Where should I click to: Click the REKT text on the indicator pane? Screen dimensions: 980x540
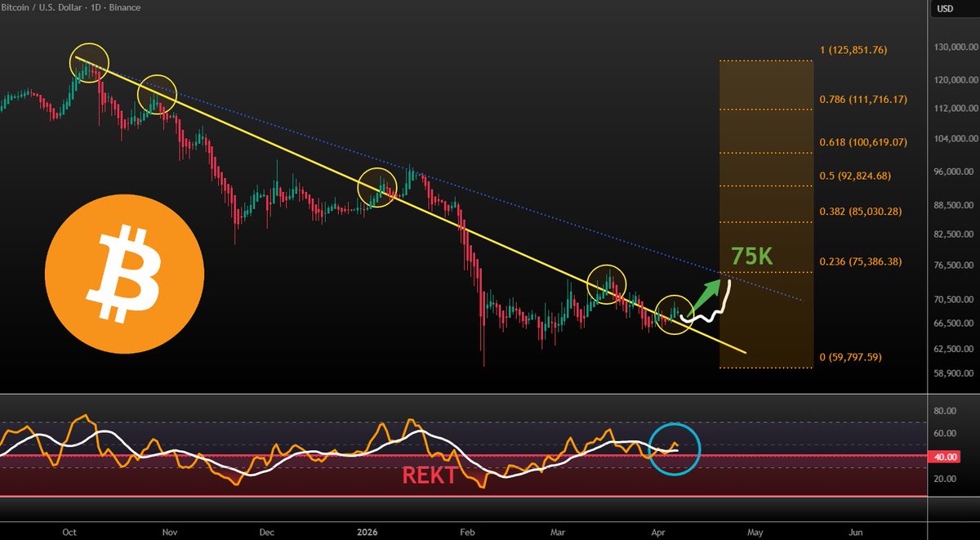tap(432, 475)
